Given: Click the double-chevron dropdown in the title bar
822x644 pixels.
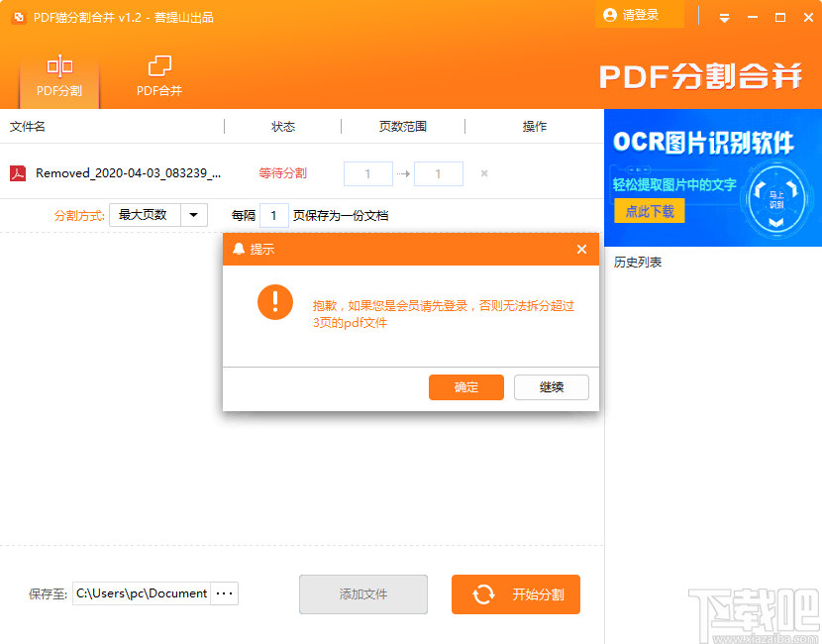Looking at the screenshot, I should pyautogui.click(x=724, y=16).
